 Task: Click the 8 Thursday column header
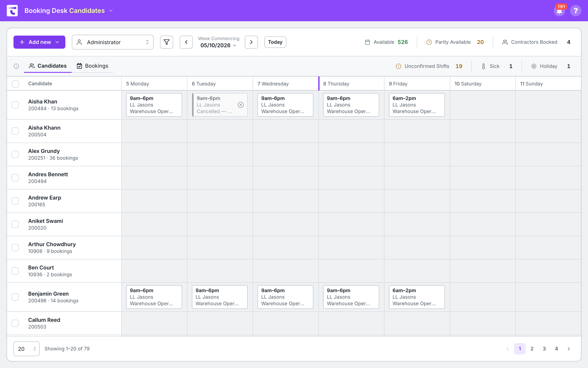click(351, 84)
